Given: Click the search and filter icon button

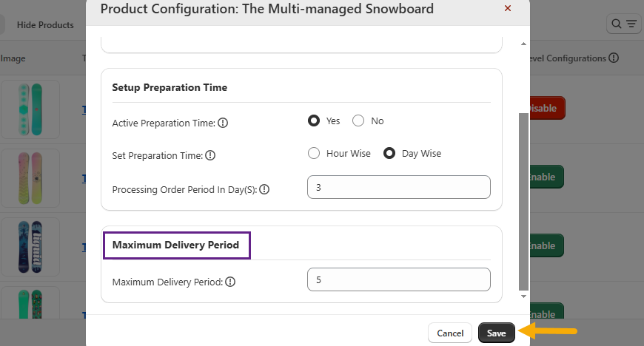Looking at the screenshot, I should 623,24.
